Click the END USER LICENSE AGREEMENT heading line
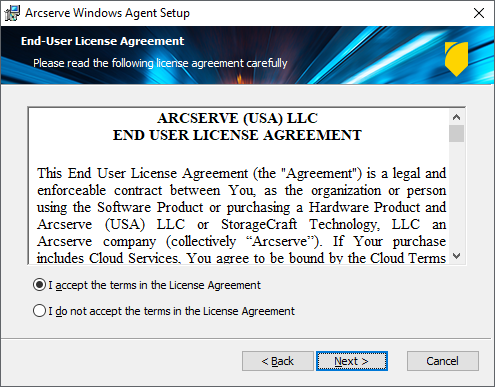The height and width of the screenshot is (387, 495). 237,135
